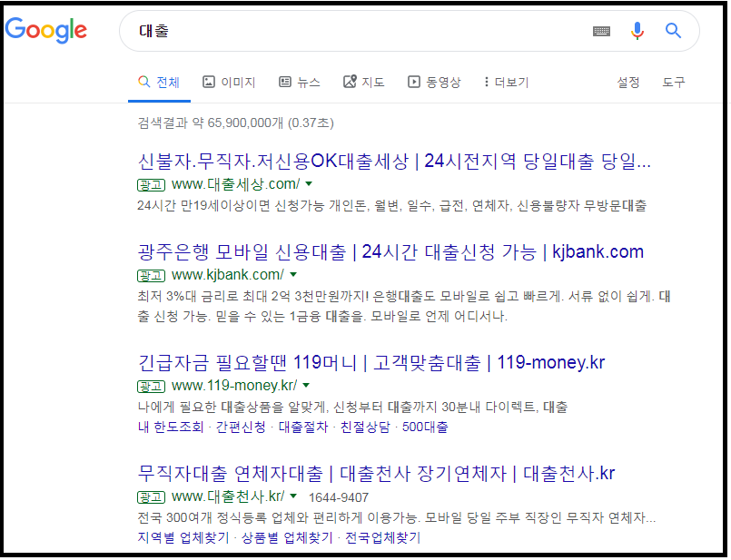Click the 간편신청 sitelink
The width and height of the screenshot is (731, 560).
(x=241, y=427)
